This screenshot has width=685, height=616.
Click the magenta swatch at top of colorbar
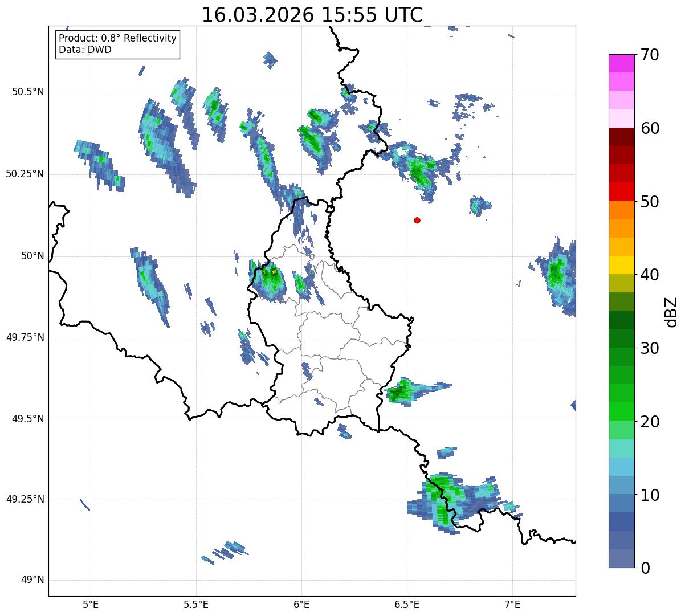click(621, 63)
